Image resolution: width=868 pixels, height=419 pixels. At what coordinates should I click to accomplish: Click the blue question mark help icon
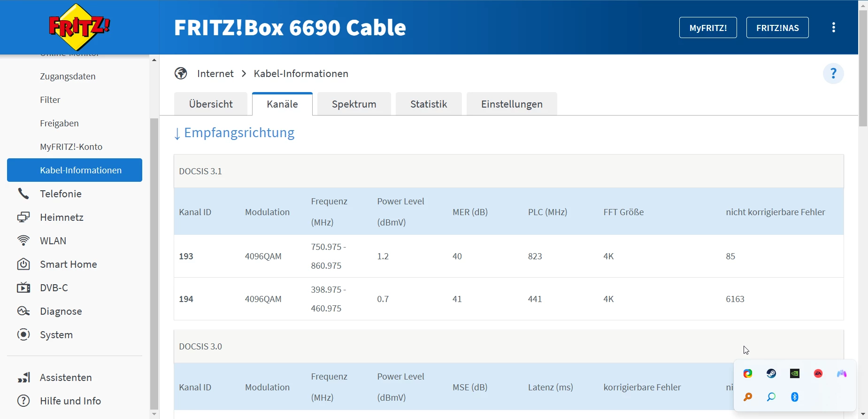833,74
